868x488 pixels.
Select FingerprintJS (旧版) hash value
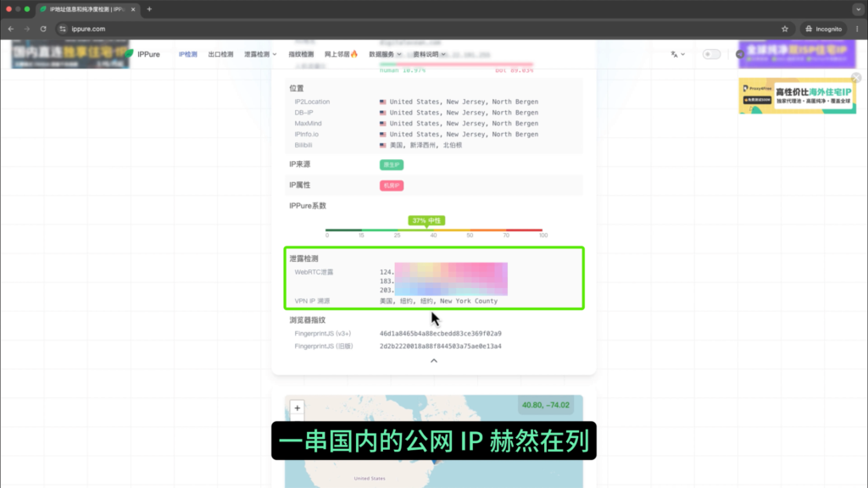point(441,347)
